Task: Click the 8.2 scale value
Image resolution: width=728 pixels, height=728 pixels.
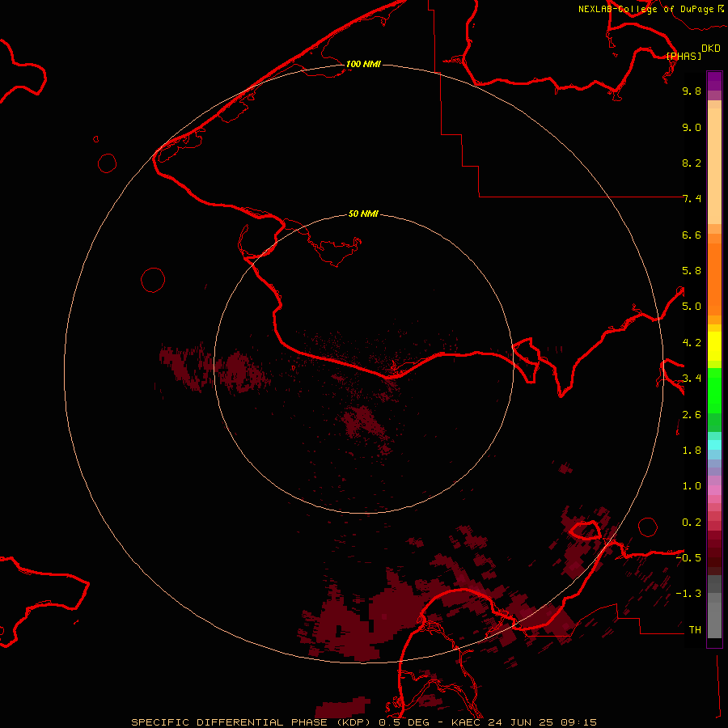Action: pos(692,163)
